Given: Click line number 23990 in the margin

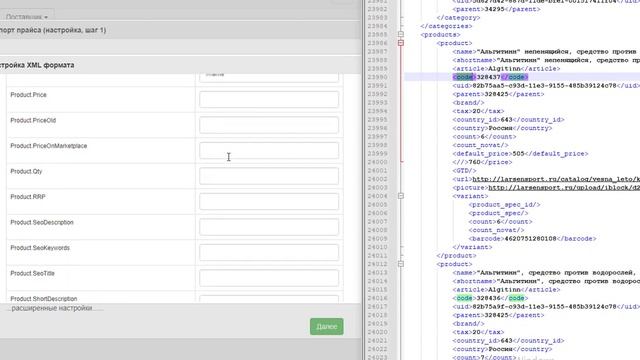Looking at the screenshot, I should (x=378, y=77).
